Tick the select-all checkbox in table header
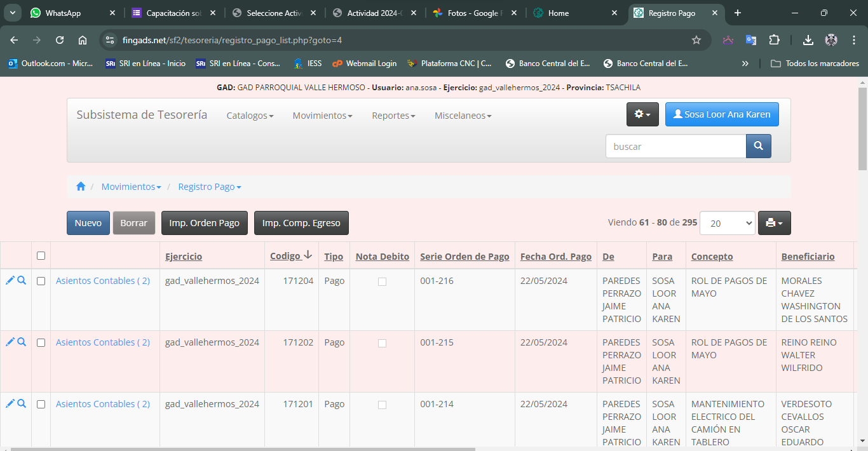Screen dimensions: 868x451 click(41, 256)
